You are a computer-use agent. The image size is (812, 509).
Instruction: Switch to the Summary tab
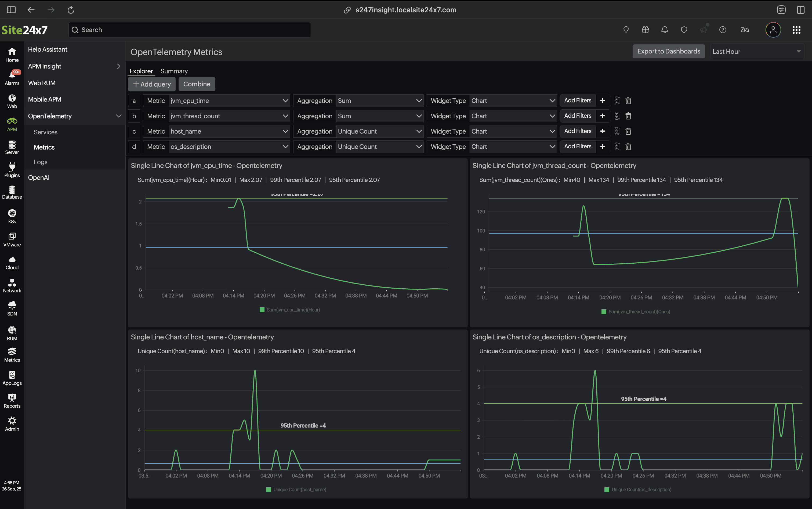pos(174,71)
